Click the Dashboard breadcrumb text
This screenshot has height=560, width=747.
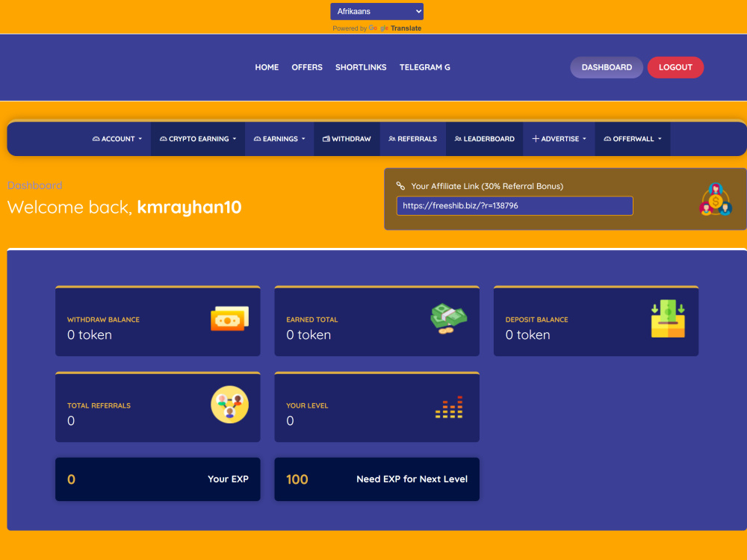[x=35, y=185]
